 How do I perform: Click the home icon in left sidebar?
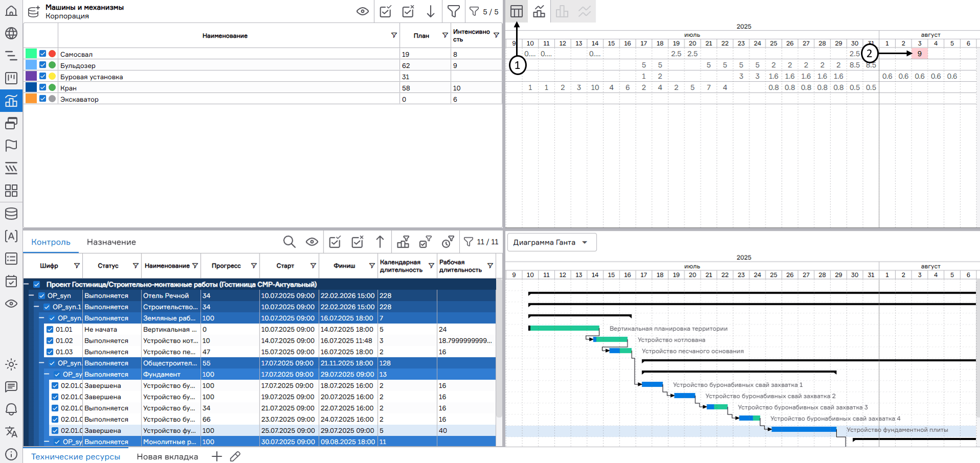tap(11, 11)
